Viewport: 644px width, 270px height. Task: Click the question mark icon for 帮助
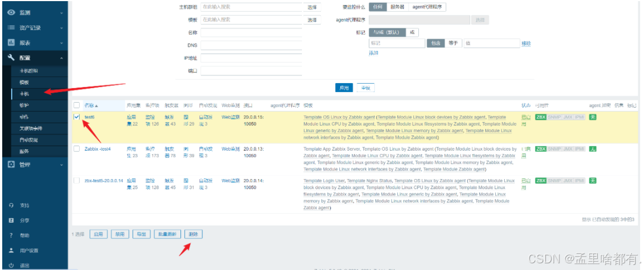click(x=12, y=235)
